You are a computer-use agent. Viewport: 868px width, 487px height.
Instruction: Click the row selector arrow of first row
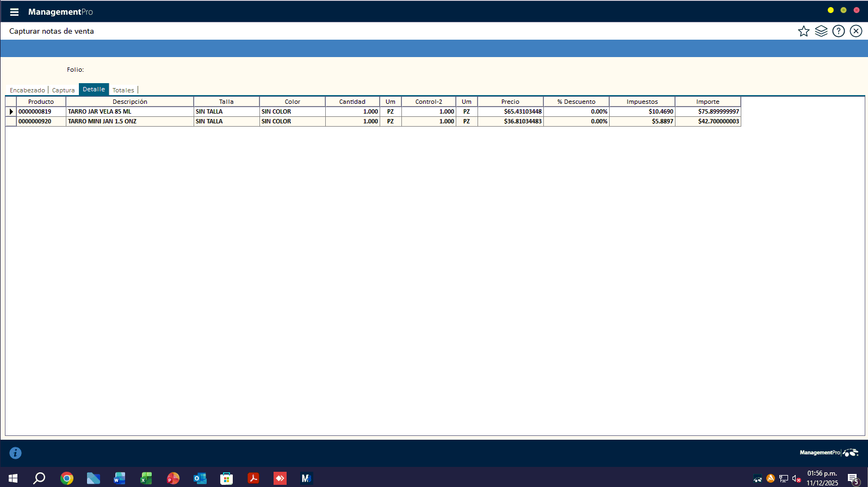click(11, 111)
